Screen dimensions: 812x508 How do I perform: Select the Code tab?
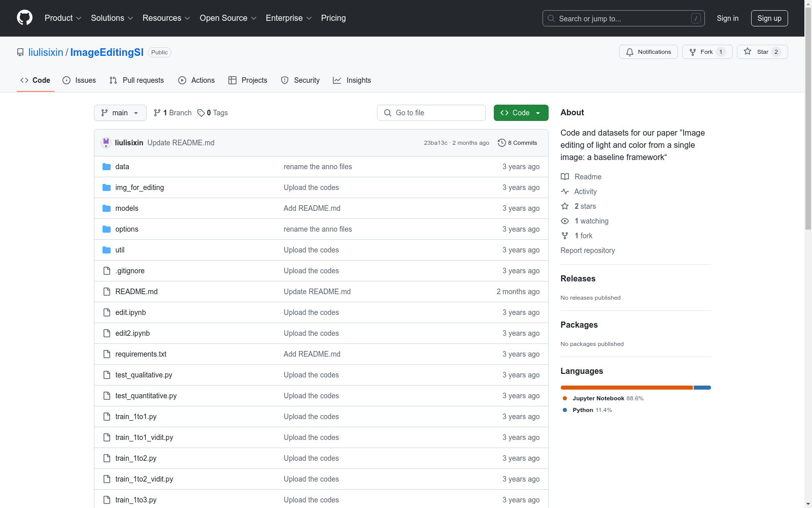coord(36,80)
